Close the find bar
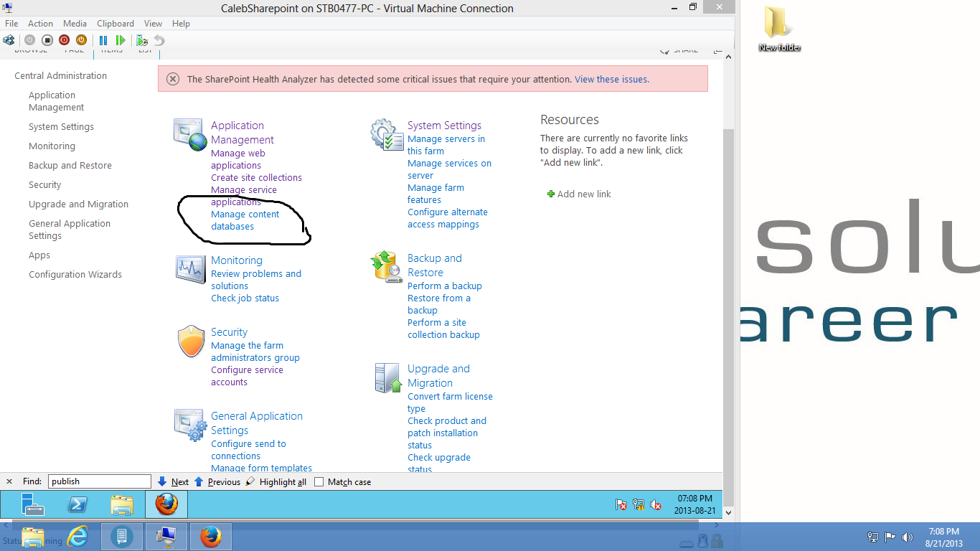 pos(9,482)
